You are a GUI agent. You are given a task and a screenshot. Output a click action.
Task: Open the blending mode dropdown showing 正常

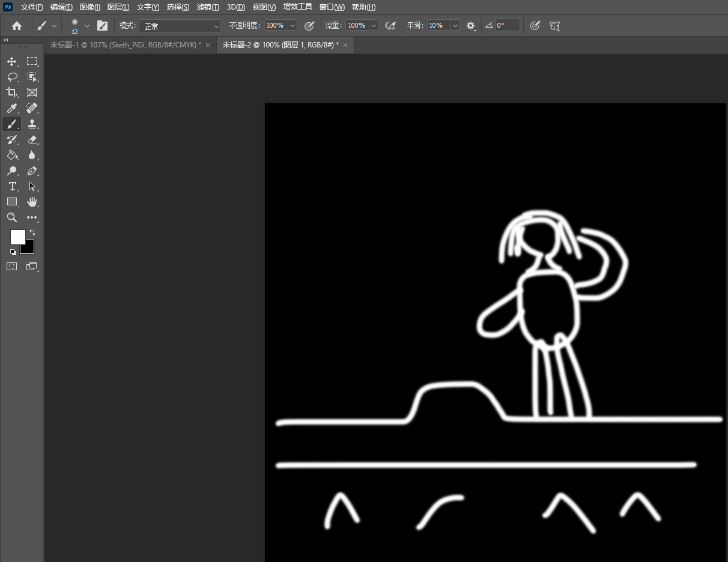[x=180, y=26]
